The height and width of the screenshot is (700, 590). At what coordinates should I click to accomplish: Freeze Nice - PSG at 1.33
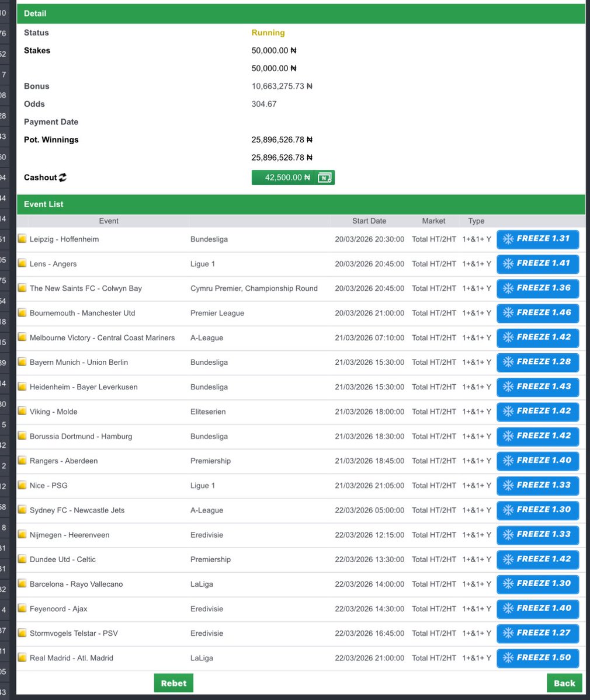[538, 485]
